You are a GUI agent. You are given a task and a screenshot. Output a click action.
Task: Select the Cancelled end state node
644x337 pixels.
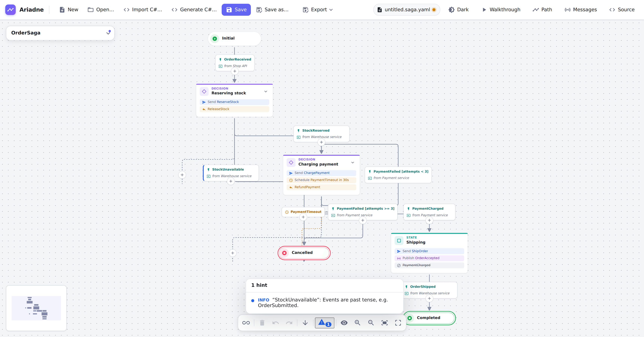(x=304, y=253)
